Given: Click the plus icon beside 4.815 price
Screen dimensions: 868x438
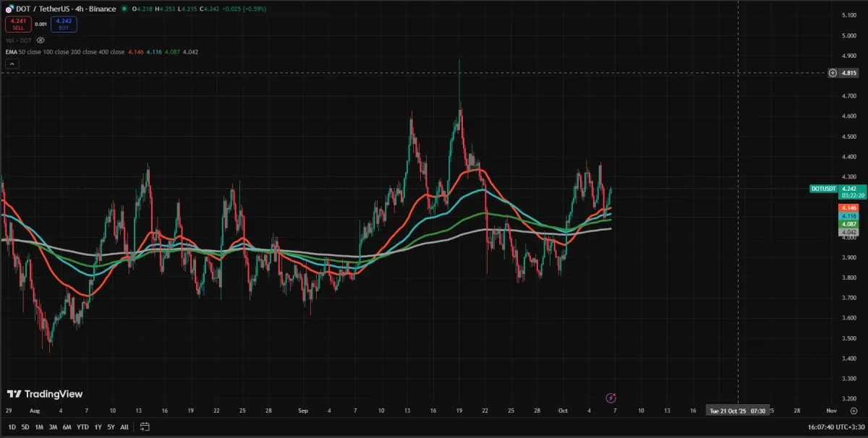Looking at the screenshot, I should pos(833,73).
